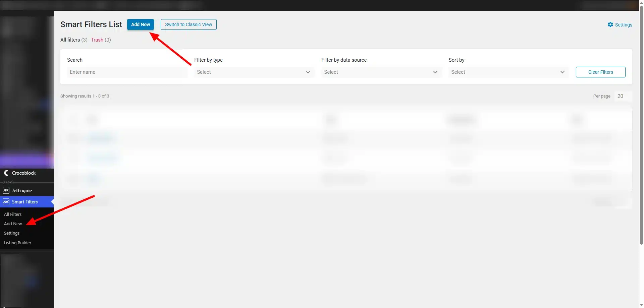Click the JetEngine icon in the sidebar
This screenshot has width=644, height=308.
[6, 190]
